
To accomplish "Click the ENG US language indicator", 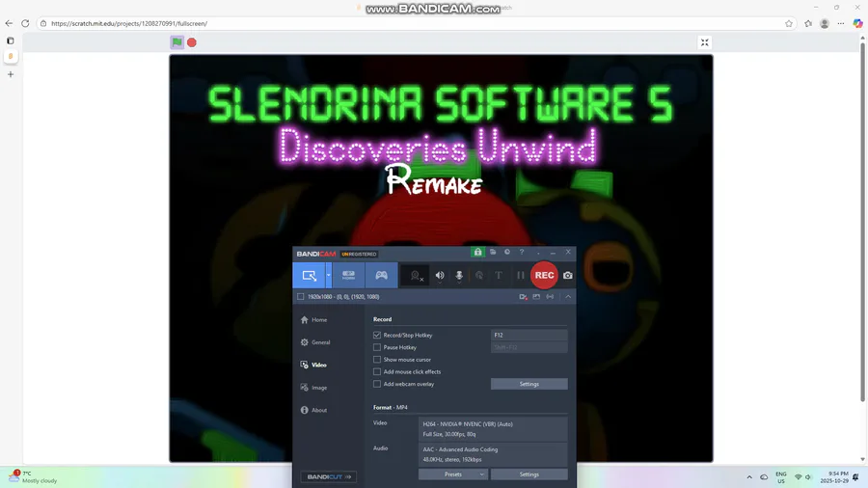I will [x=781, y=477].
